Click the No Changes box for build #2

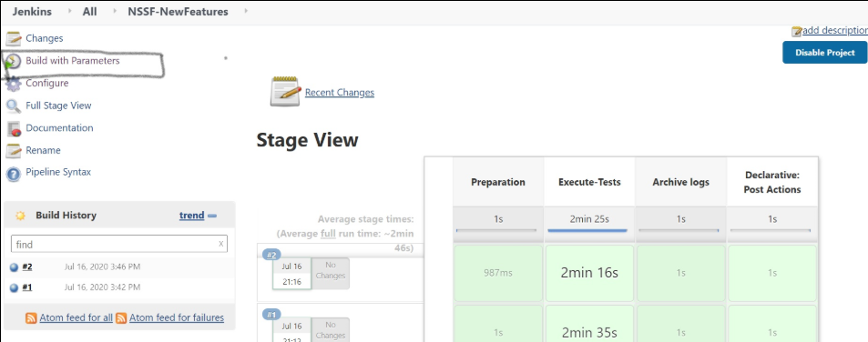331,273
